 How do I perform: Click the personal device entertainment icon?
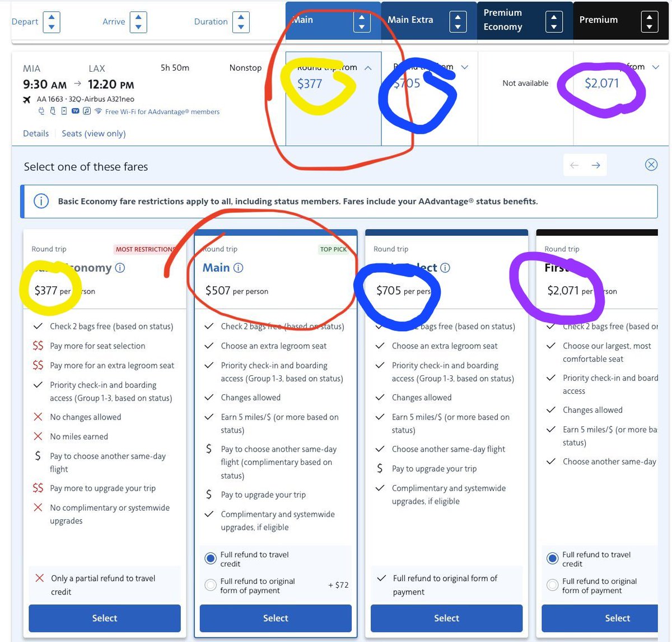click(x=64, y=111)
